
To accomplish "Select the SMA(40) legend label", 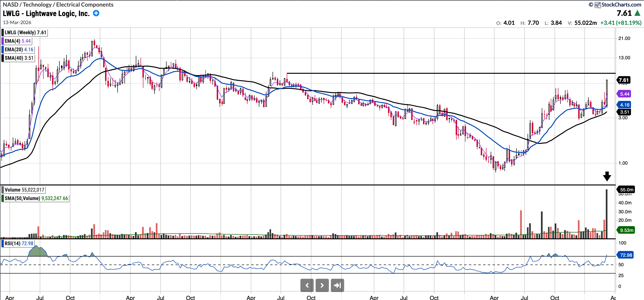I will pyautogui.click(x=19, y=58).
